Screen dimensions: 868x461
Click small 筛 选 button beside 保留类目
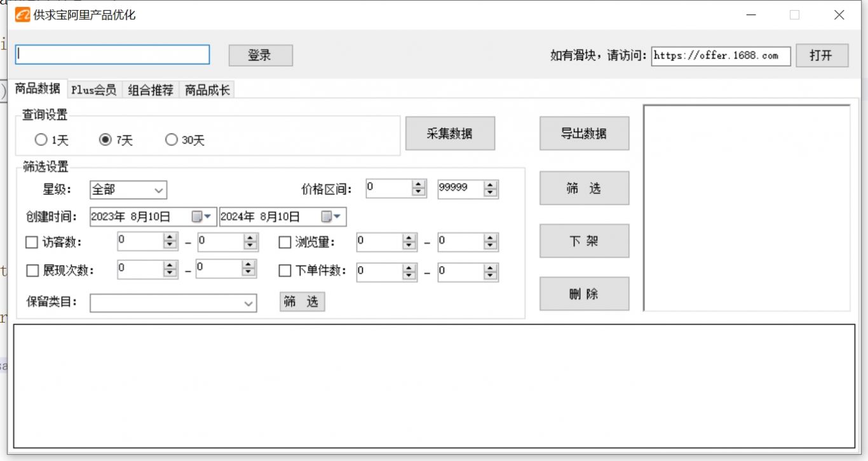pos(302,302)
